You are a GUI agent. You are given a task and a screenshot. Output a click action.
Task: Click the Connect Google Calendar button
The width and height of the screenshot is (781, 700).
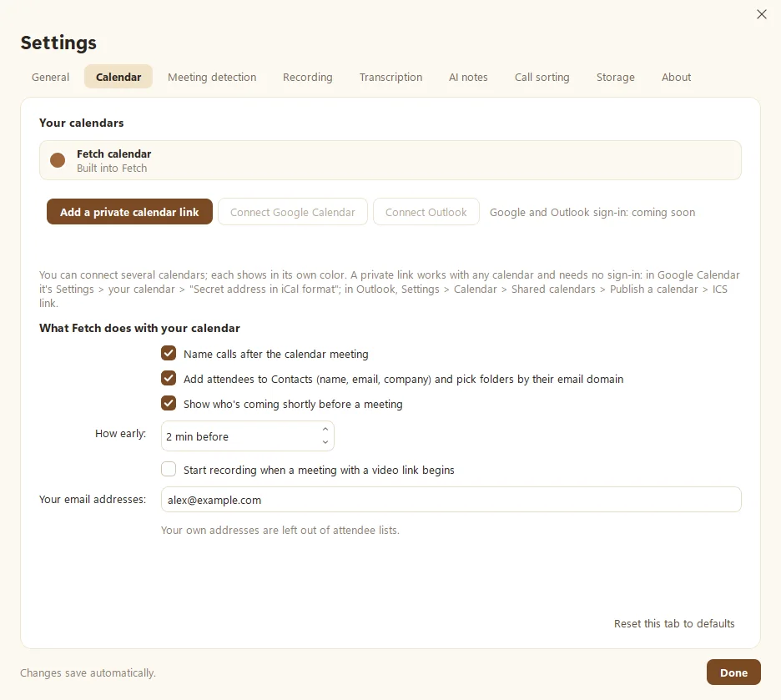[293, 212]
